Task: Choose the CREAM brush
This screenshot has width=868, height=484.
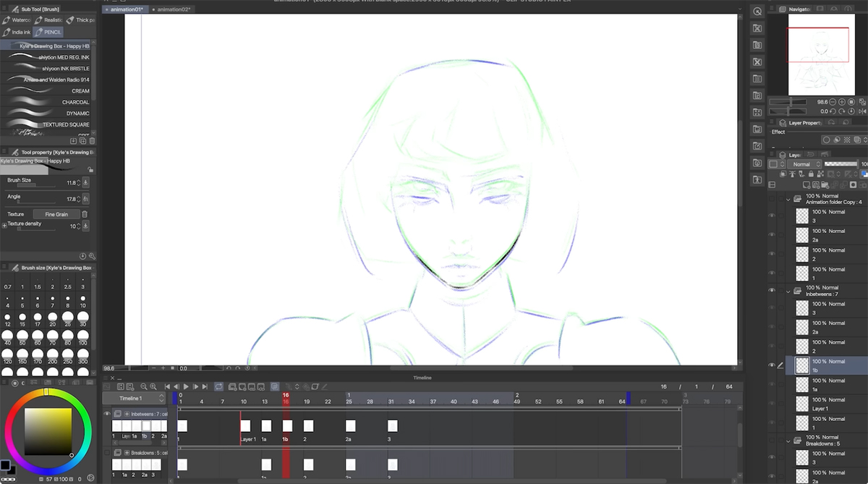Action: 46,91
